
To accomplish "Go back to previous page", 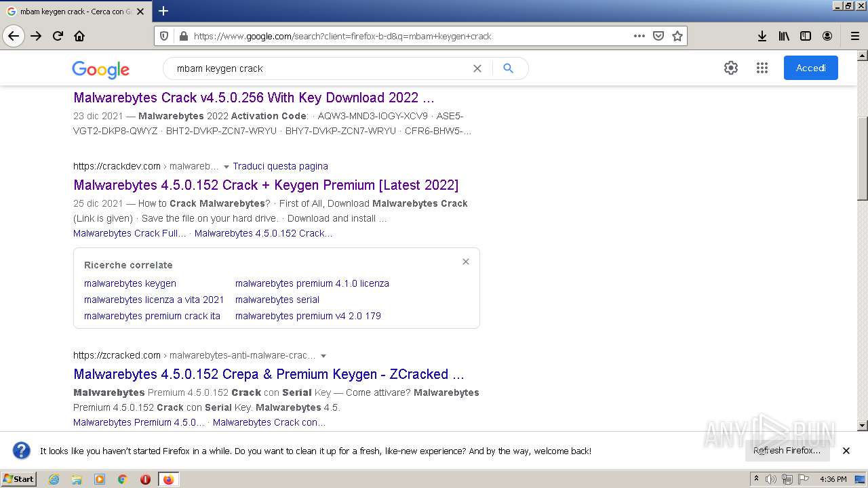I will point(14,36).
